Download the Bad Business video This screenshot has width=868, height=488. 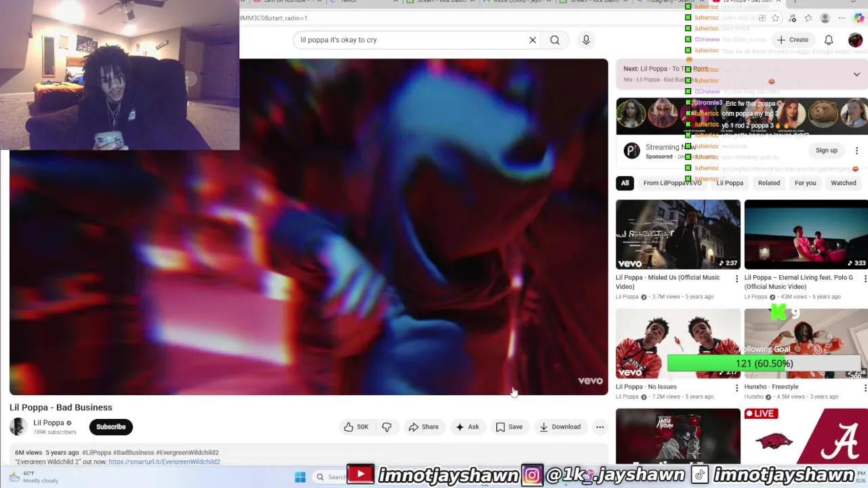pyautogui.click(x=560, y=427)
